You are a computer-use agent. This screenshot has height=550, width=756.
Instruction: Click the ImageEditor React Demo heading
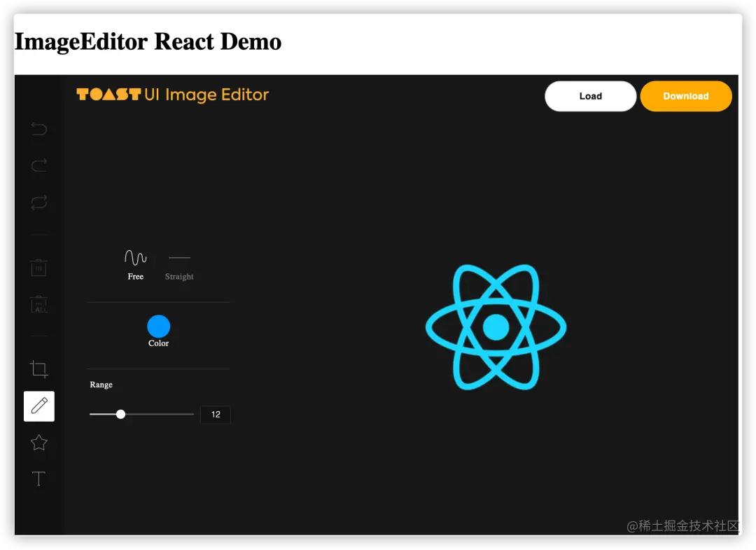coord(148,41)
